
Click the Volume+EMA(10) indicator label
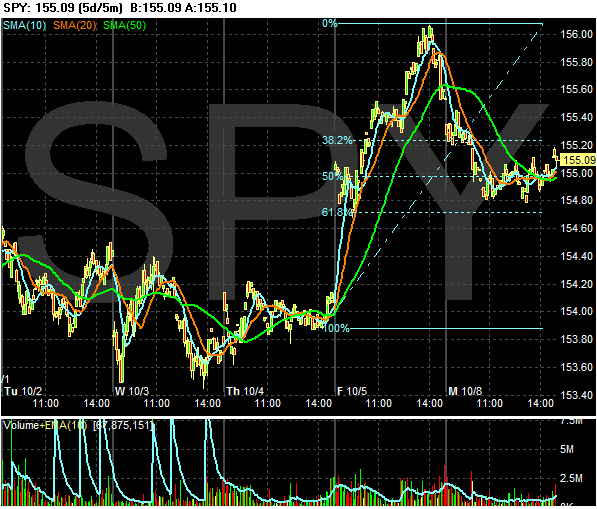point(45,425)
